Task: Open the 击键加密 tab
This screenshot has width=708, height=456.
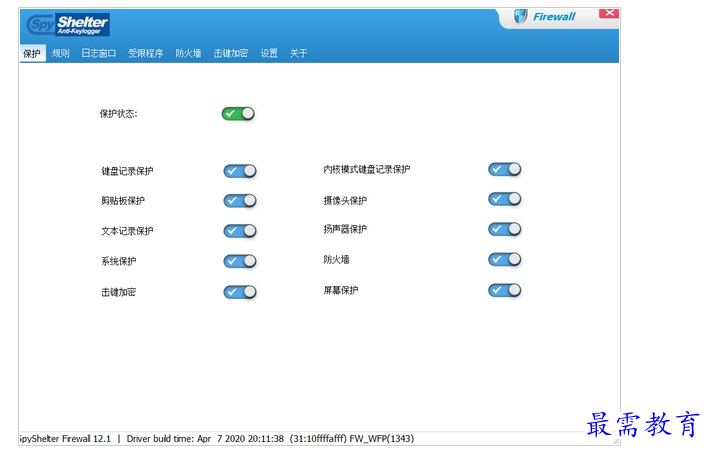Action: coord(231,53)
